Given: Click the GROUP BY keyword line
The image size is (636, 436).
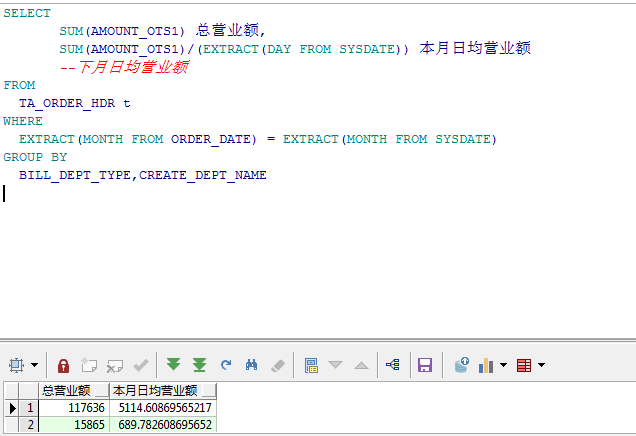Looking at the screenshot, I should 35,157.
